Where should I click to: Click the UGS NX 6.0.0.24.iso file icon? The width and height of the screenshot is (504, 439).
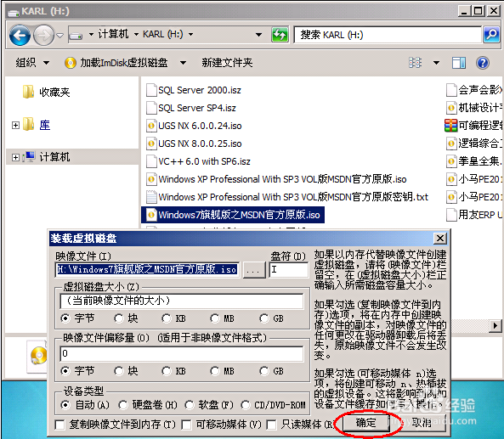point(151,126)
